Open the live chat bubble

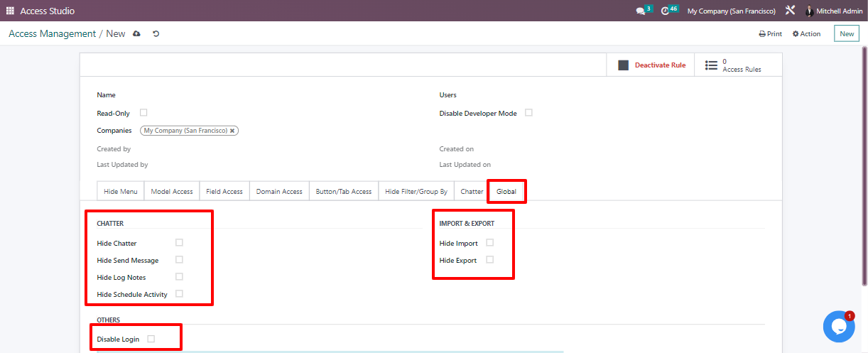coord(838,327)
